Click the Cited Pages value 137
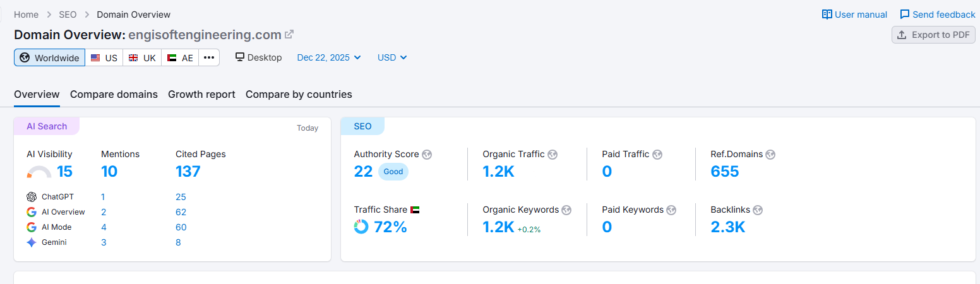The width and height of the screenshot is (980, 284). pos(188,172)
